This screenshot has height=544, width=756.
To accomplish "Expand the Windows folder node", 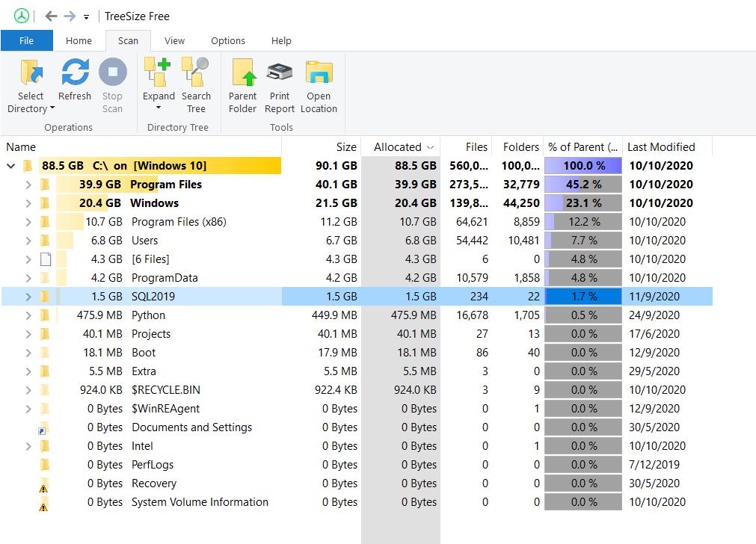I will (28, 203).
